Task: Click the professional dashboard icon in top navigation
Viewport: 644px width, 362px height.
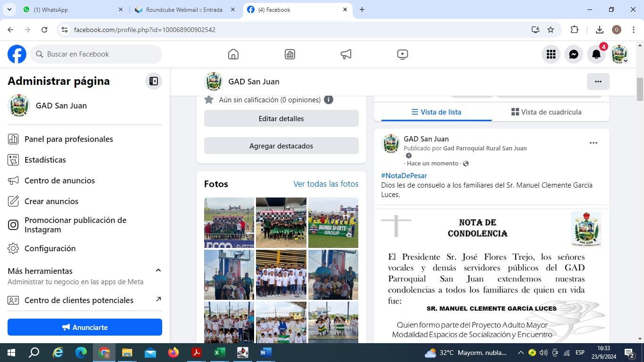Action: 290,54
